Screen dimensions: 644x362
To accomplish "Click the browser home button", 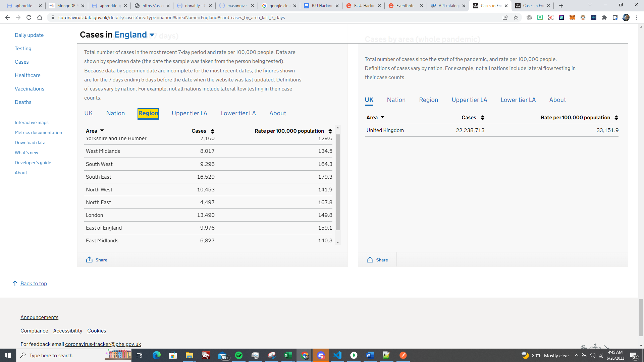I will click(40, 17).
